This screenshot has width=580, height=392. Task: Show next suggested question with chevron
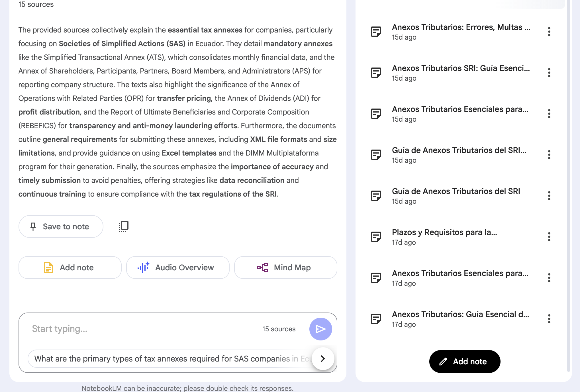pyautogui.click(x=323, y=358)
